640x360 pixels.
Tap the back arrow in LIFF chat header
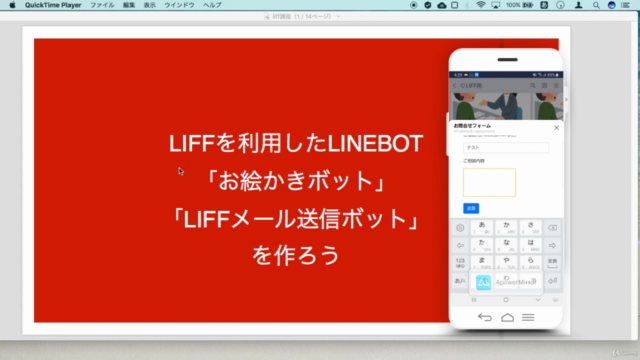click(x=455, y=86)
